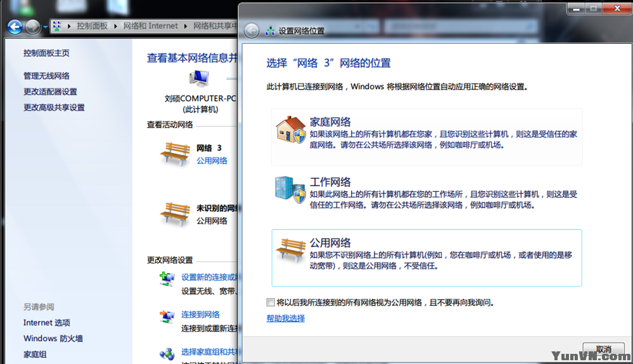Minimize the 设置网络位置 dialog window
This screenshot has width=633, height=364.
[x=576, y=8]
